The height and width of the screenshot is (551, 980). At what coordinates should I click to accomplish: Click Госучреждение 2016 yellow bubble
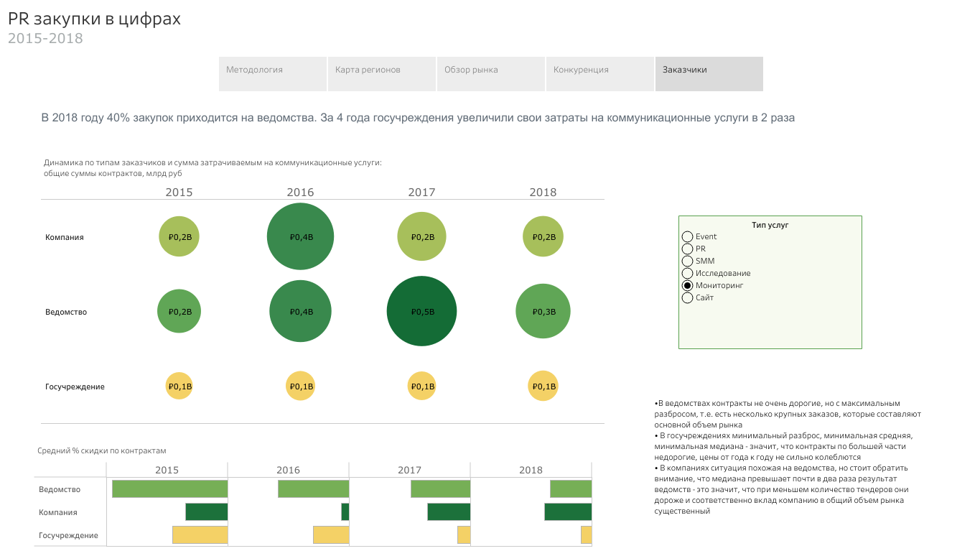pyautogui.click(x=300, y=386)
